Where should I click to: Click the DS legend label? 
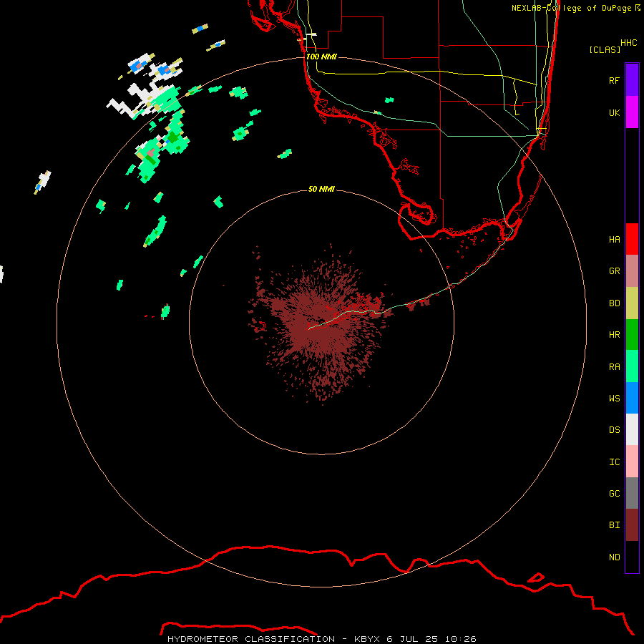[614, 429]
